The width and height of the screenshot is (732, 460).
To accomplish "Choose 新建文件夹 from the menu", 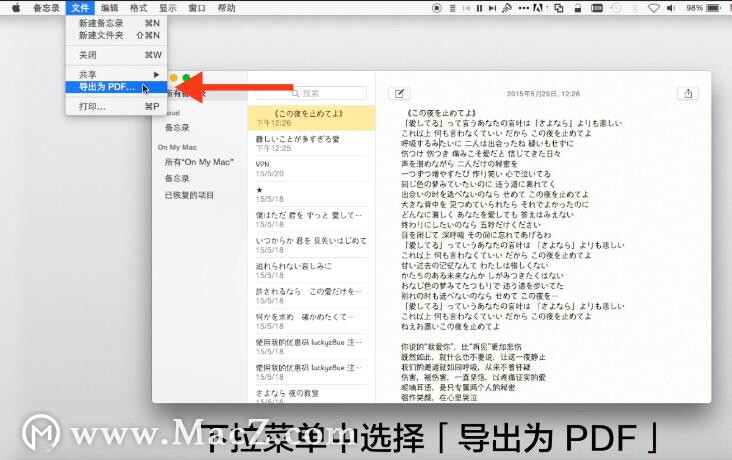I will coord(116,35).
